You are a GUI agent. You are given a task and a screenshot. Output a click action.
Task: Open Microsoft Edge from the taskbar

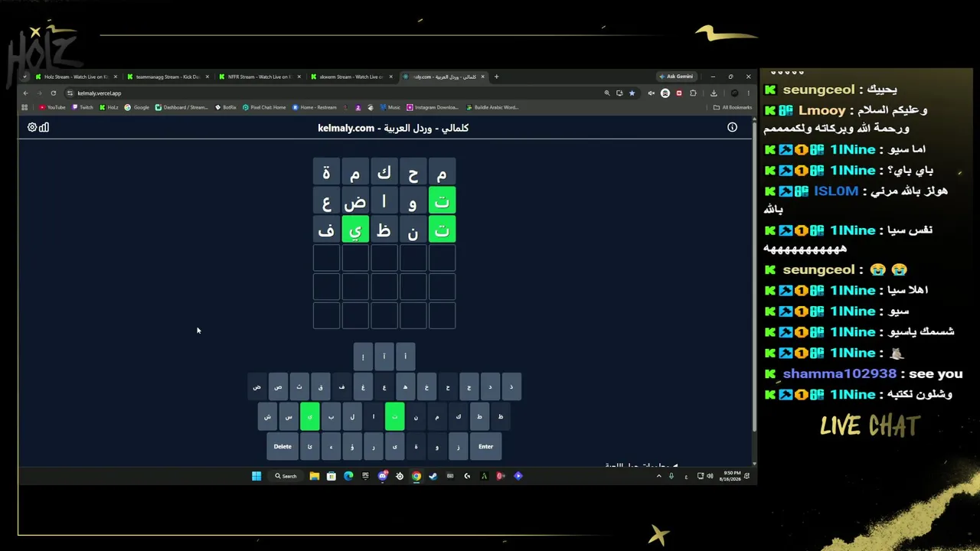coord(348,476)
